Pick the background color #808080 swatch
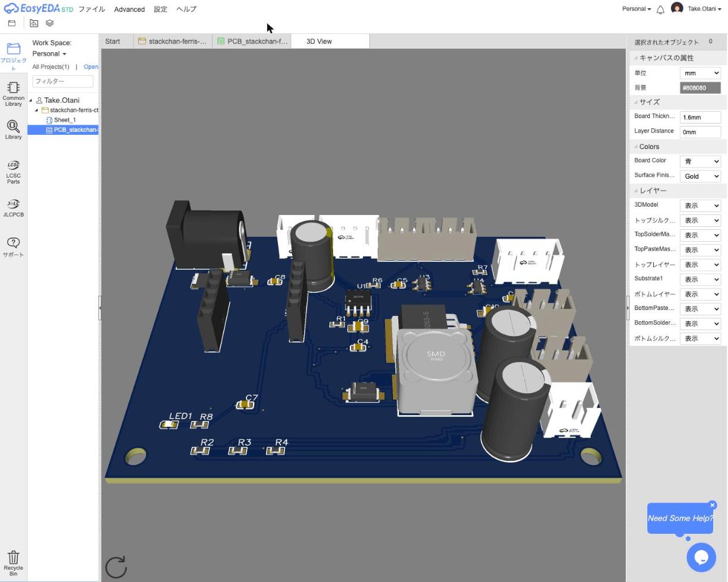This screenshot has width=728, height=582. 700,88
